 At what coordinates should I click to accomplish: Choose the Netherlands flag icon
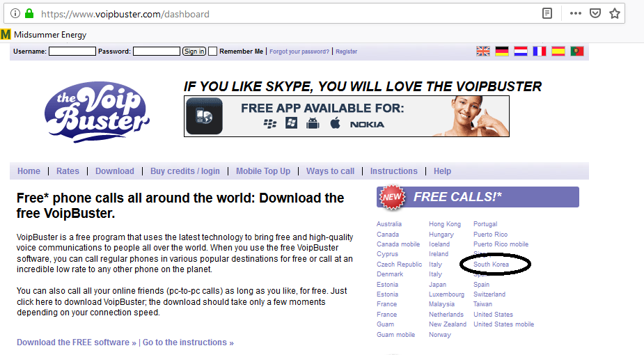click(x=521, y=52)
